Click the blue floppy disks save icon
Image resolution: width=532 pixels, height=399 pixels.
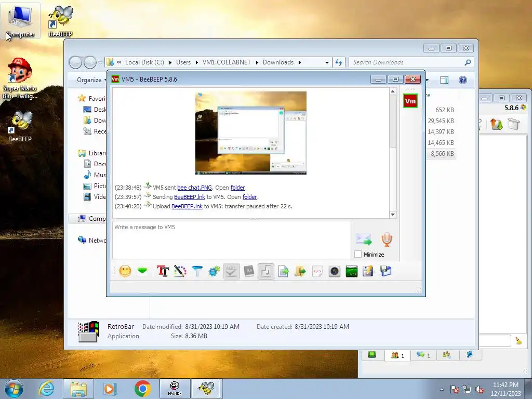386,271
